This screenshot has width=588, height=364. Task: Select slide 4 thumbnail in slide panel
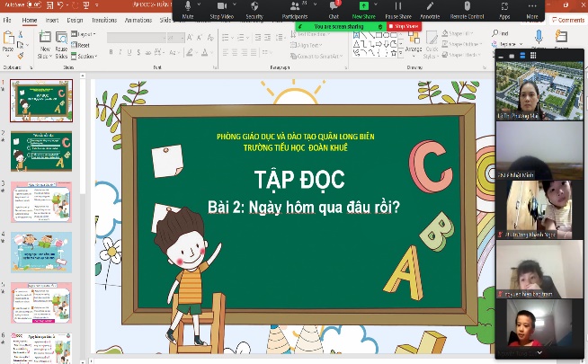[x=40, y=252]
